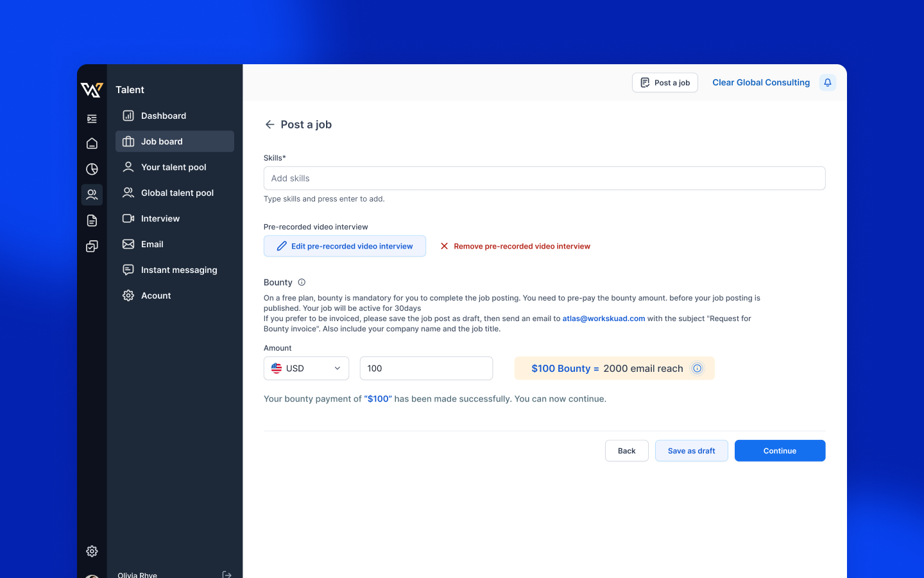Click the logout icon beside Olivia Rhye
This screenshot has width=924, height=578.
(x=227, y=575)
